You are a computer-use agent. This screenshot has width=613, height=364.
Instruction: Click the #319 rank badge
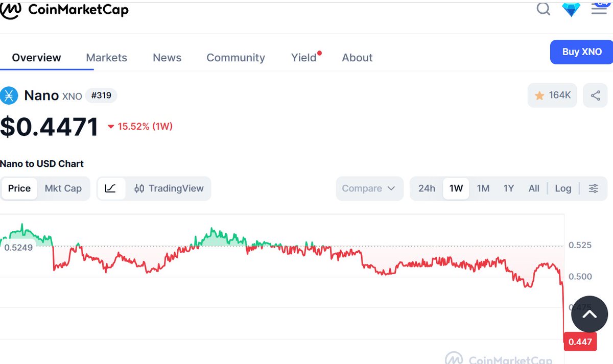(101, 95)
